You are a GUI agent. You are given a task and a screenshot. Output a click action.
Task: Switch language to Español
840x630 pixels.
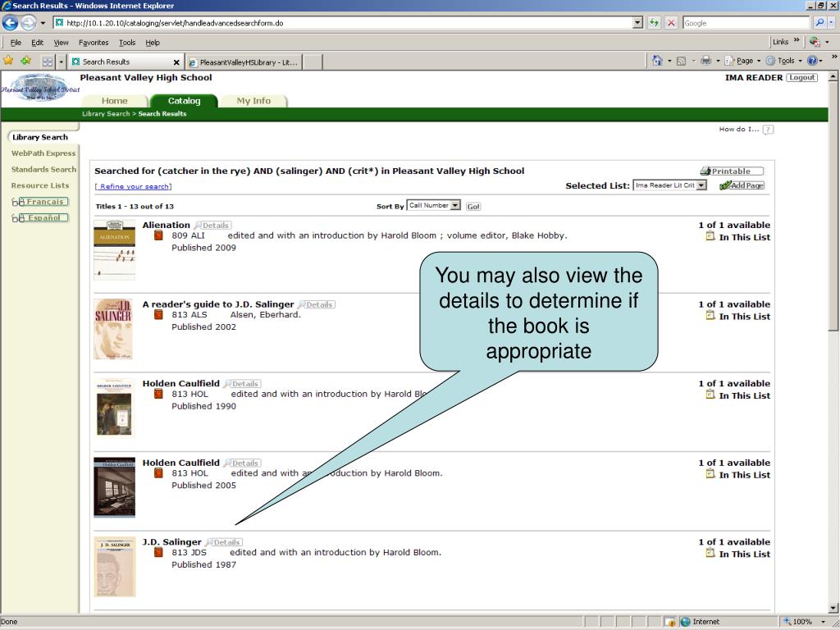tap(40, 217)
